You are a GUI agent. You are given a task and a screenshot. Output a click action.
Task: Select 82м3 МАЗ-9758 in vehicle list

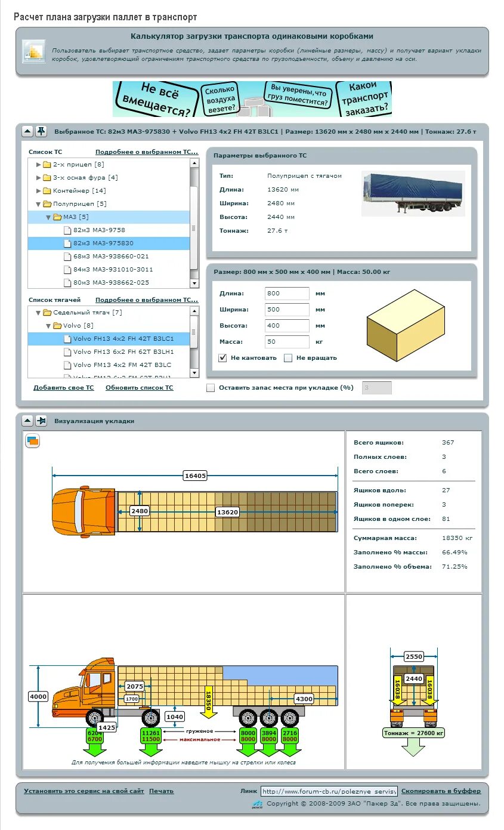109,230
